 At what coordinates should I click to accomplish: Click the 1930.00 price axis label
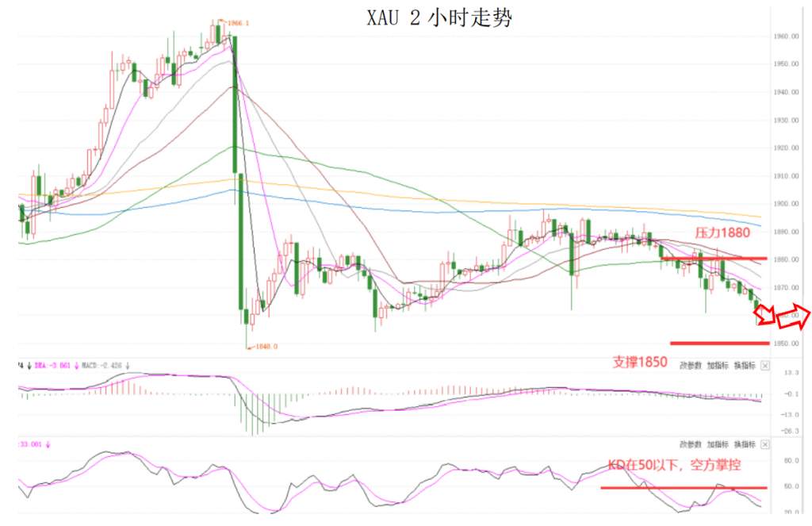786,121
